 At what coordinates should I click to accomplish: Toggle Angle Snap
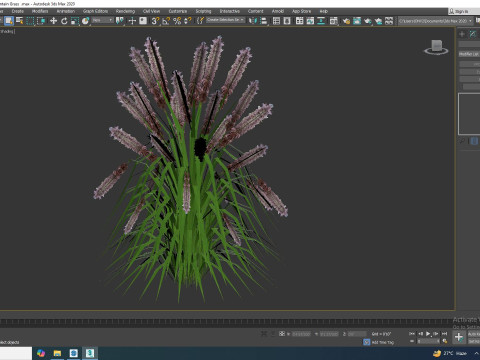(166, 21)
